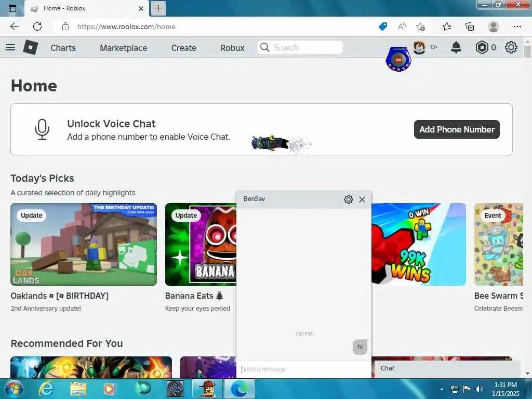Click Add Phone Number button
The width and height of the screenshot is (532, 399).
[x=457, y=129]
